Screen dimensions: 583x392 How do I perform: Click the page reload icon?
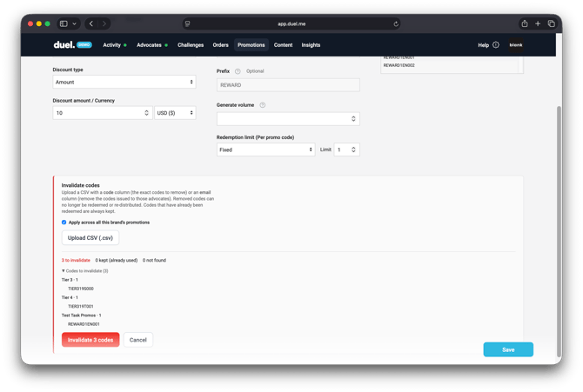coord(396,23)
